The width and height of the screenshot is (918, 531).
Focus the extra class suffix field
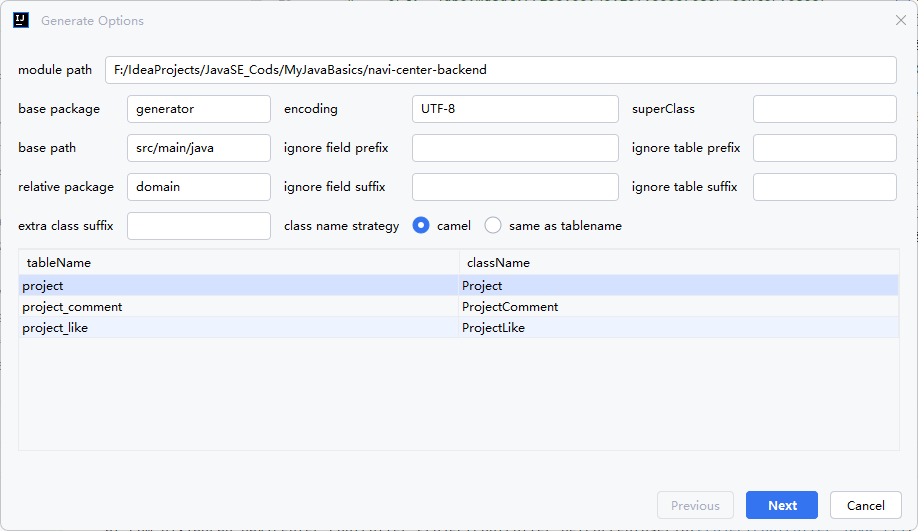pos(199,226)
